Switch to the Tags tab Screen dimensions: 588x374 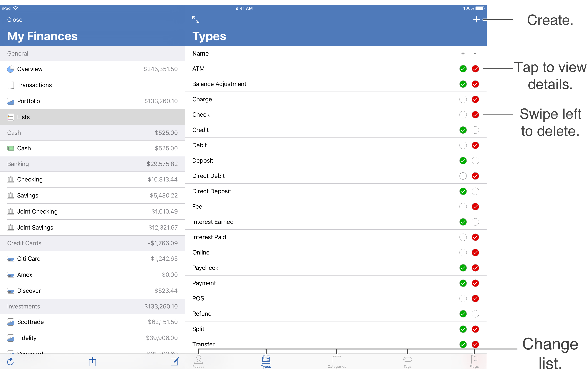click(x=407, y=362)
